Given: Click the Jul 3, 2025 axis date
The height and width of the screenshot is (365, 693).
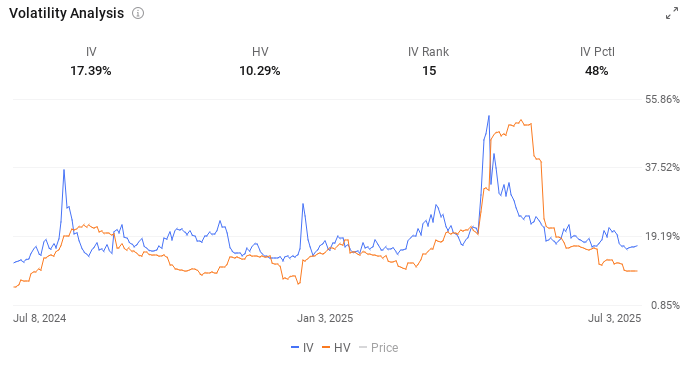Looking at the screenshot, I should click(614, 318).
